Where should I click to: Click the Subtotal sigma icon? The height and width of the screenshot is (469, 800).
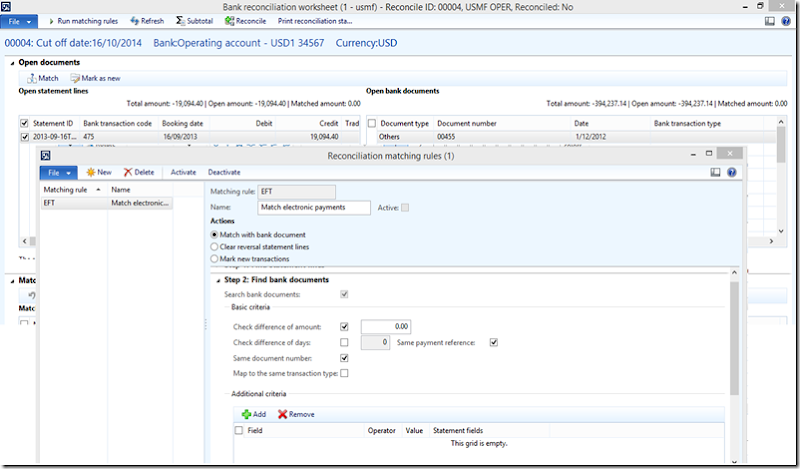coord(180,20)
